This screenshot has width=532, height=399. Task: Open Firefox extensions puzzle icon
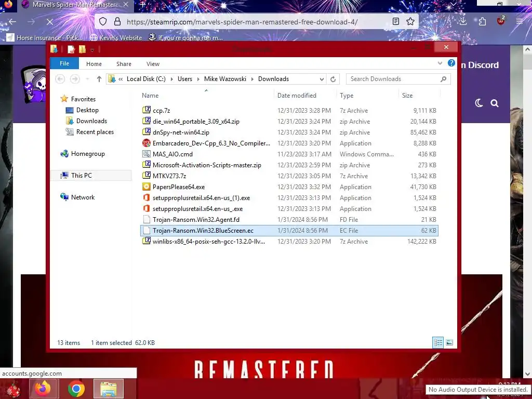pos(482,22)
